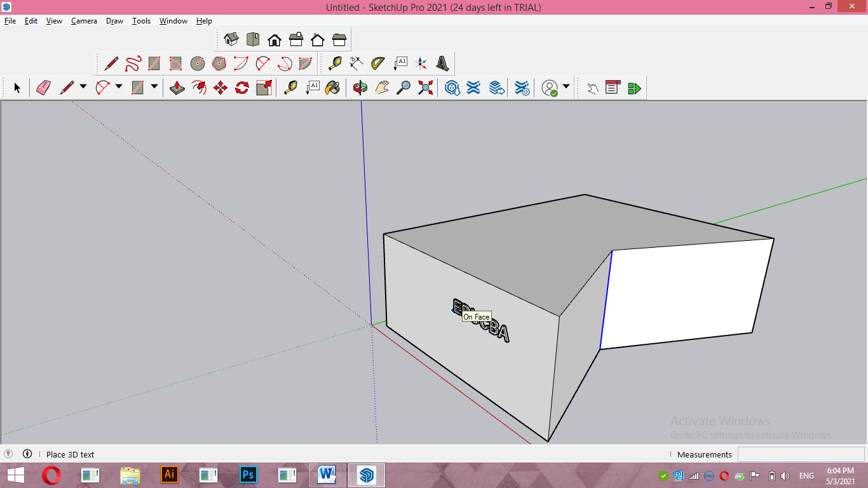Open Adobe Illustrator from the taskbar
This screenshot has height=488, width=868.
(x=170, y=475)
